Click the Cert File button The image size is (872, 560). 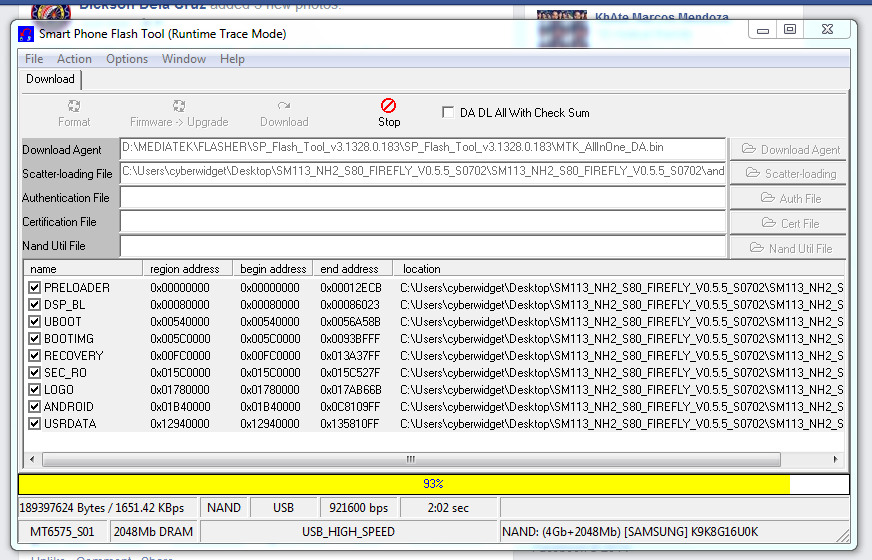[x=788, y=223]
